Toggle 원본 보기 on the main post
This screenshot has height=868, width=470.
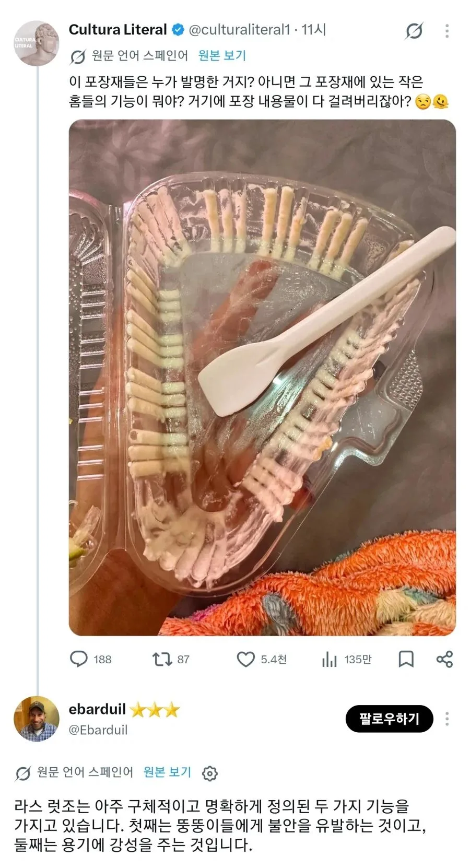[222, 55]
